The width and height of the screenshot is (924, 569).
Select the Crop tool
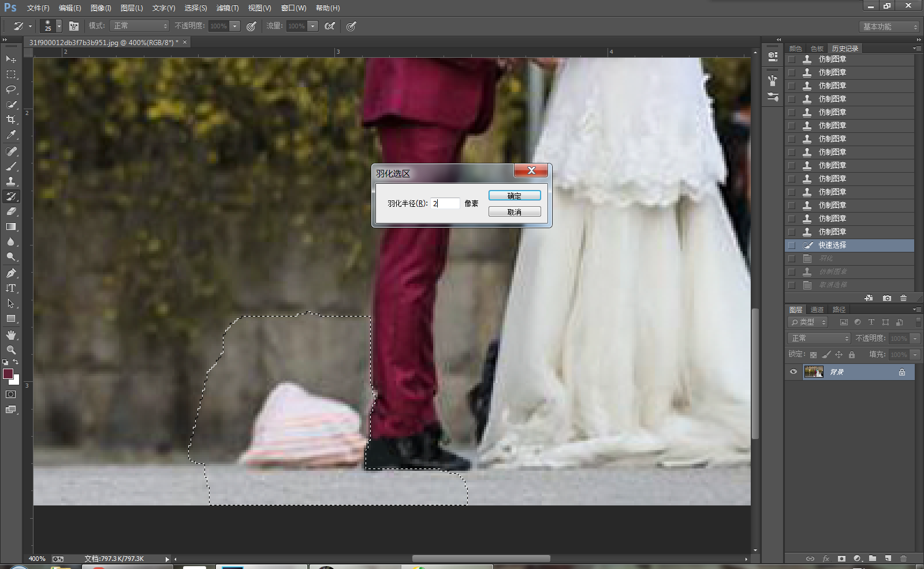(x=11, y=120)
